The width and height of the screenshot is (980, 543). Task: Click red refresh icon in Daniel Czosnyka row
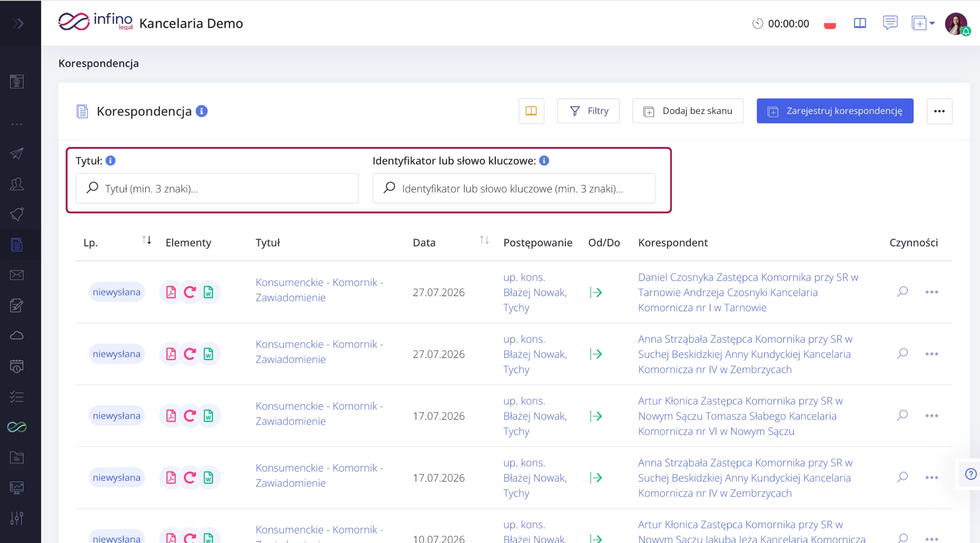coord(190,292)
